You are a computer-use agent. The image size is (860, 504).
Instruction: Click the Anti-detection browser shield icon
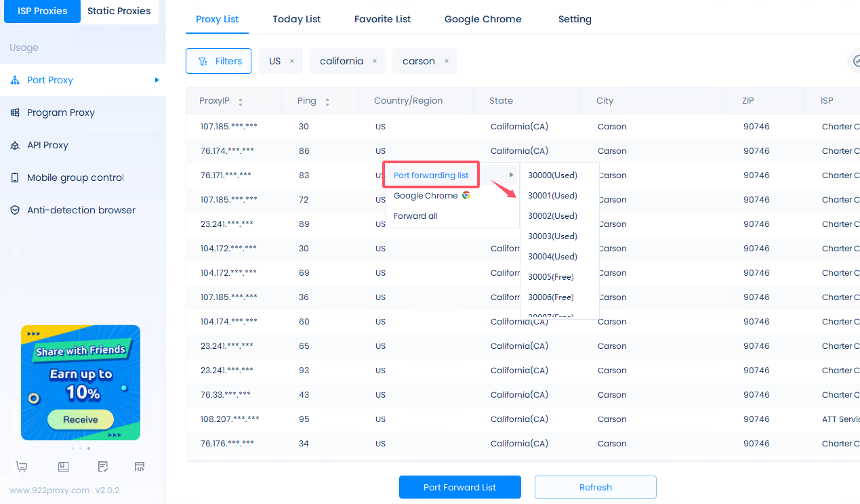pyautogui.click(x=15, y=210)
